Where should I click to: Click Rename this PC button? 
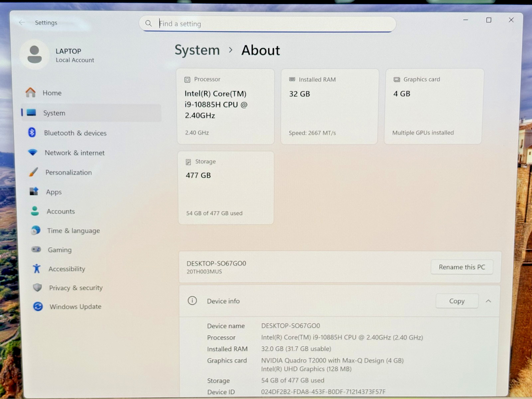click(462, 267)
